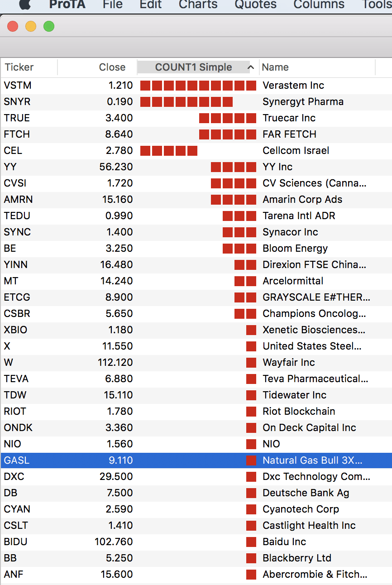Open the Columns menu
The image size is (392, 585).
click(x=319, y=5)
